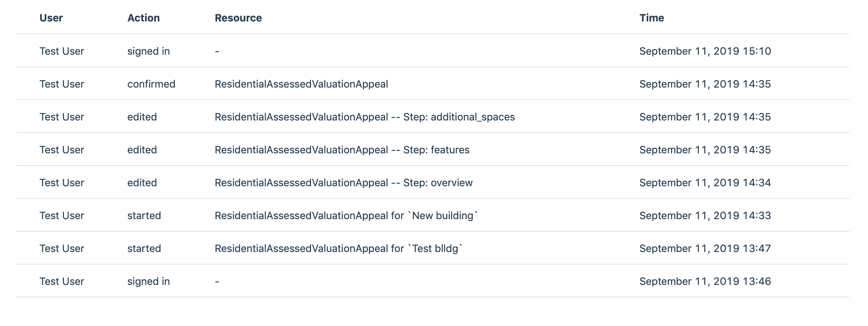Select the September 11, 2019 15:10 timestamp
The width and height of the screenshot is (868, 326).
click(x=705, y=51)
